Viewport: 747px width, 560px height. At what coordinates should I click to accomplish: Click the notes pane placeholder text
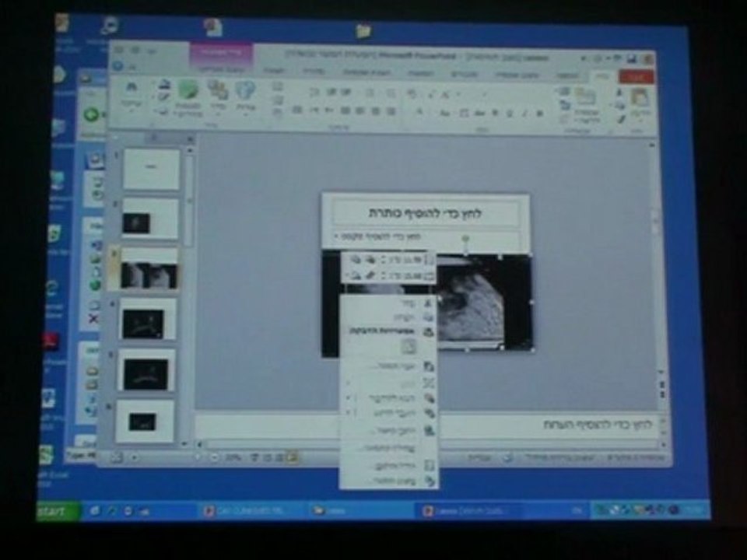point(598,425)
